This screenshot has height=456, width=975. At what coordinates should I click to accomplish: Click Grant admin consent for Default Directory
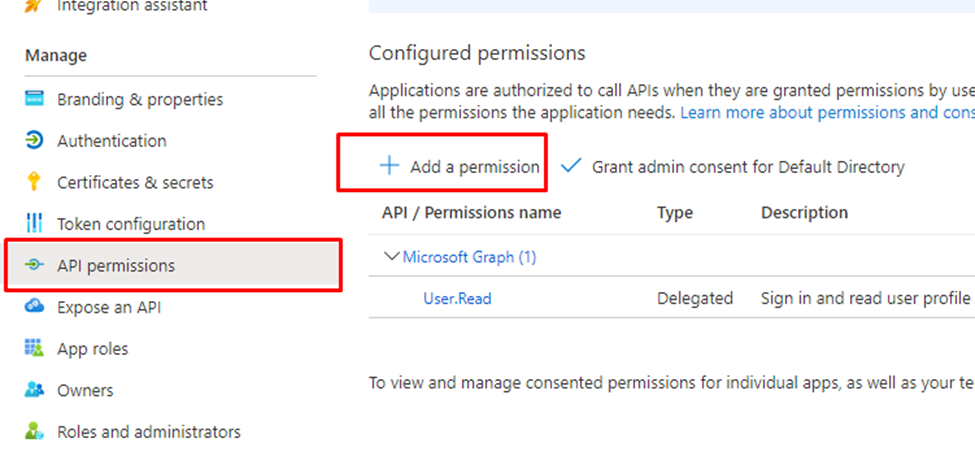pos(748,167)
